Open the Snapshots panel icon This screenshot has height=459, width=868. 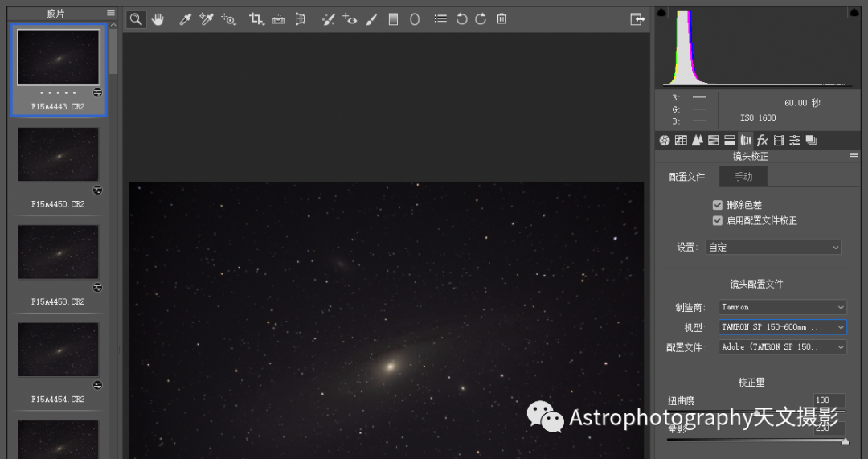[811, 141]
